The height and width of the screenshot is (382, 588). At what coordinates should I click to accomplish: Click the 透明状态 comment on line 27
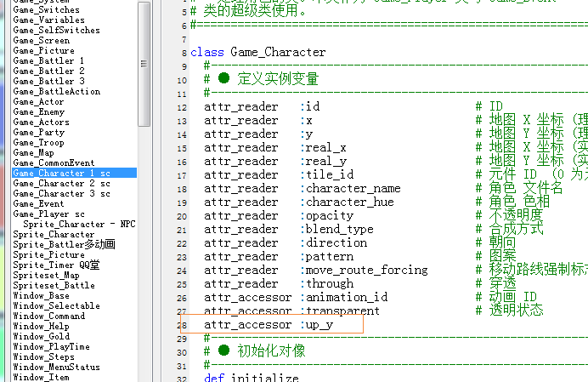(516, 311)
